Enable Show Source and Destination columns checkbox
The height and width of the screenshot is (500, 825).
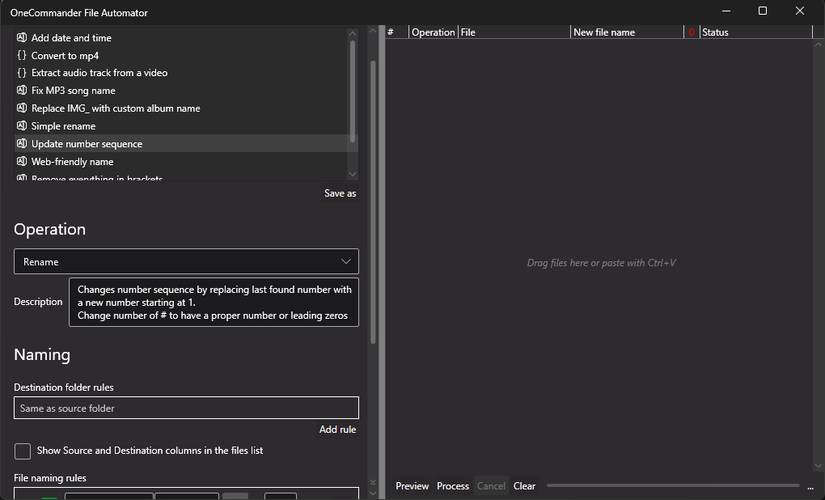coord(23,451)
